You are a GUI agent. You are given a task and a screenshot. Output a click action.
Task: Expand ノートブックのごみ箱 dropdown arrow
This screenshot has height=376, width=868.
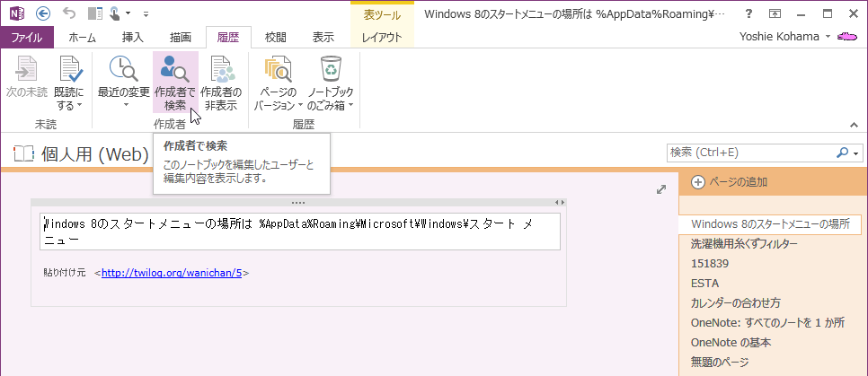[x=351, y=105]
